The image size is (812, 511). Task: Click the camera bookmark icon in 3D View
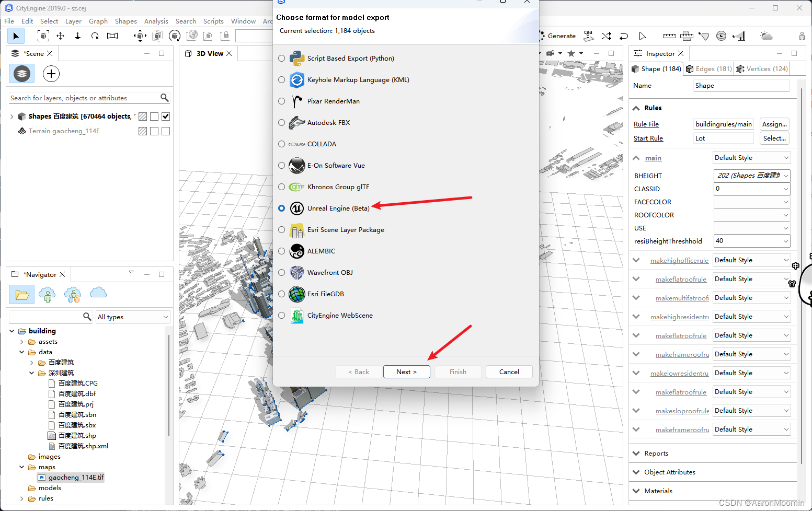(551, 53)
